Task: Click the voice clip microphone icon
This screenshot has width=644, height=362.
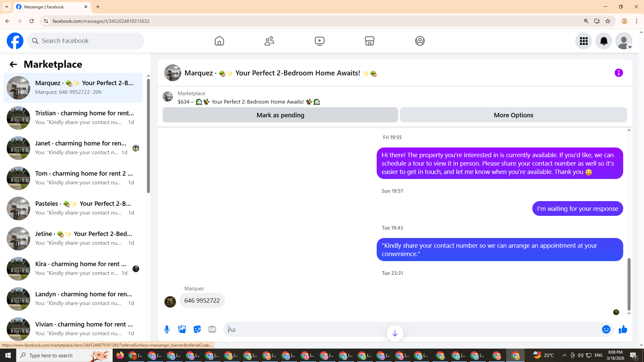Action: point(167,329)
